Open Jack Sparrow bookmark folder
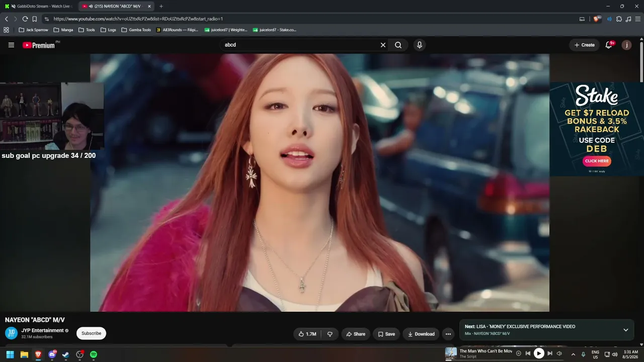 (33, 30)
